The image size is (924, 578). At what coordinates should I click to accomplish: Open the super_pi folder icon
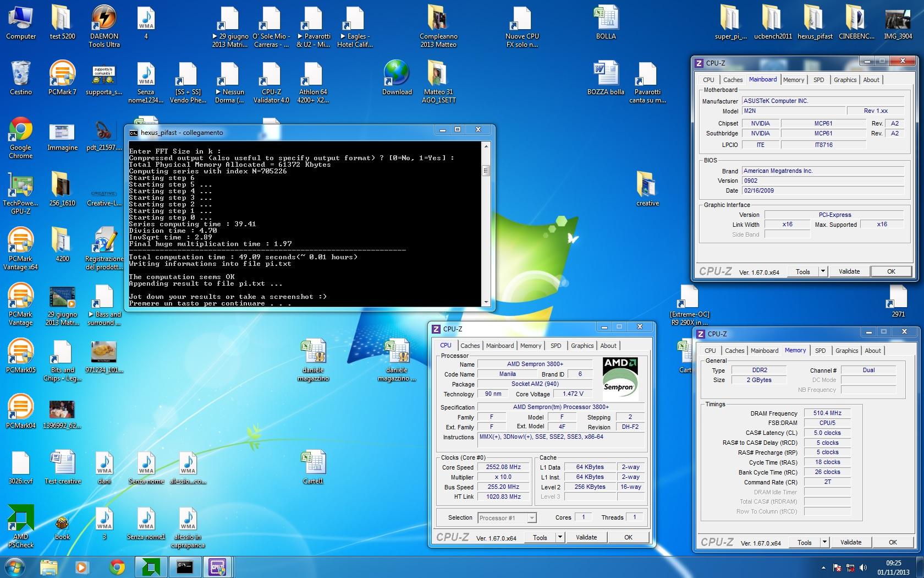pyautogui.click(x=730, y=23)
